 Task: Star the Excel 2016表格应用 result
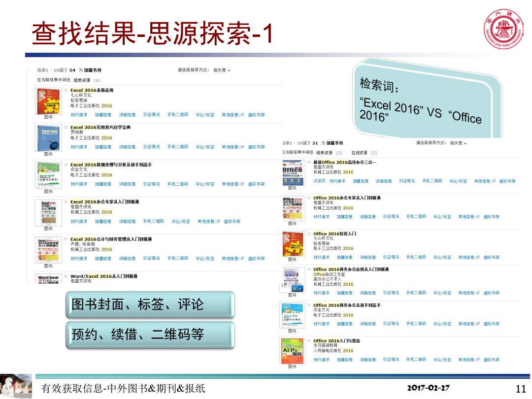point(66,90)
